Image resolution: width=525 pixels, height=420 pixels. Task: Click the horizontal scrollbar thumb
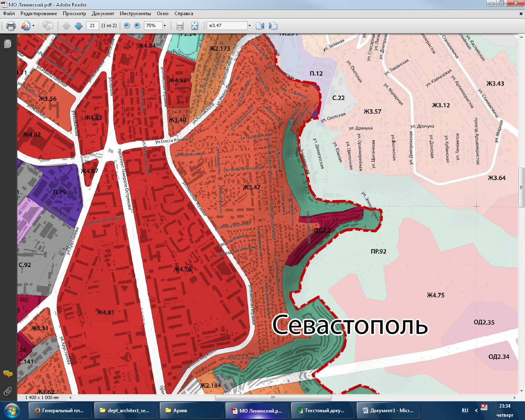pyautogui.click(x=273, y=397)
